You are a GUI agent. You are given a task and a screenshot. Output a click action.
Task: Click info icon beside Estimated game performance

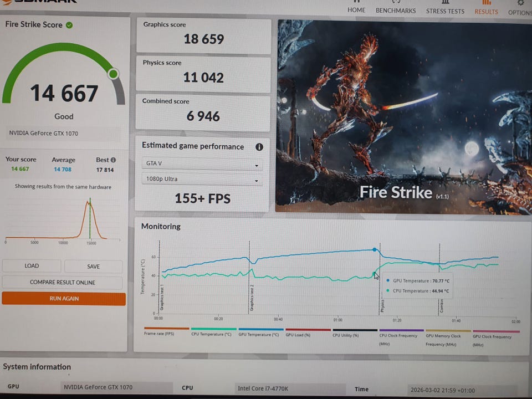pos(259,147)
